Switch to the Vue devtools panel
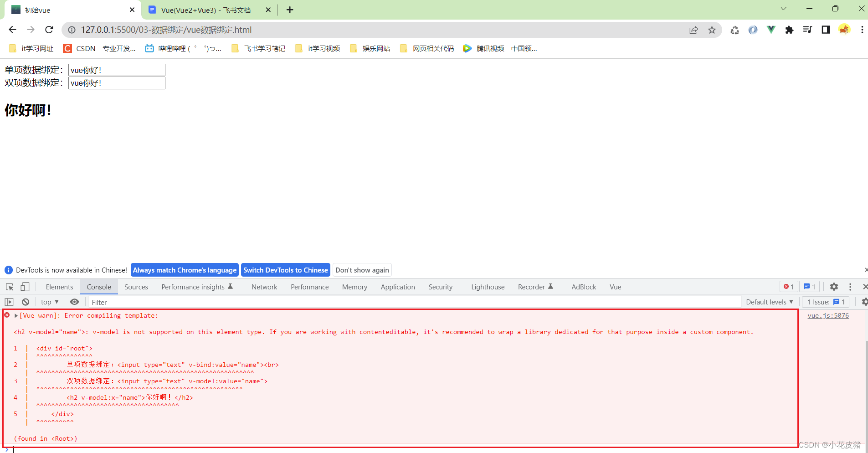Viewport: 868px width, 453px height. [x=616, y=287]
